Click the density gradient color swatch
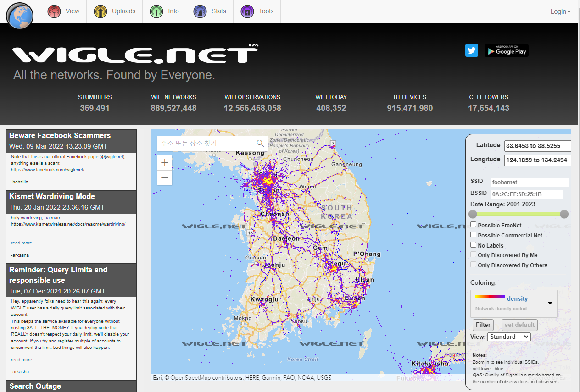Image resolution: width=580 pixels, height=392 pixels. coord(490,297)
